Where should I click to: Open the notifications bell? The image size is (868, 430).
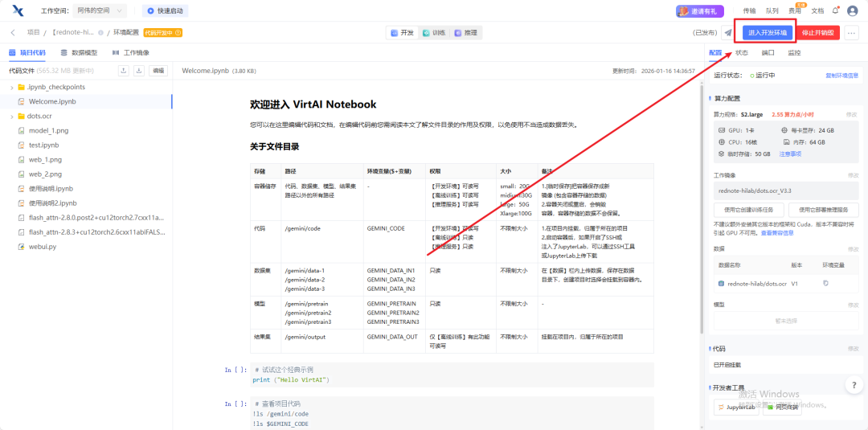pyautogui.click(x=835, y=10)
